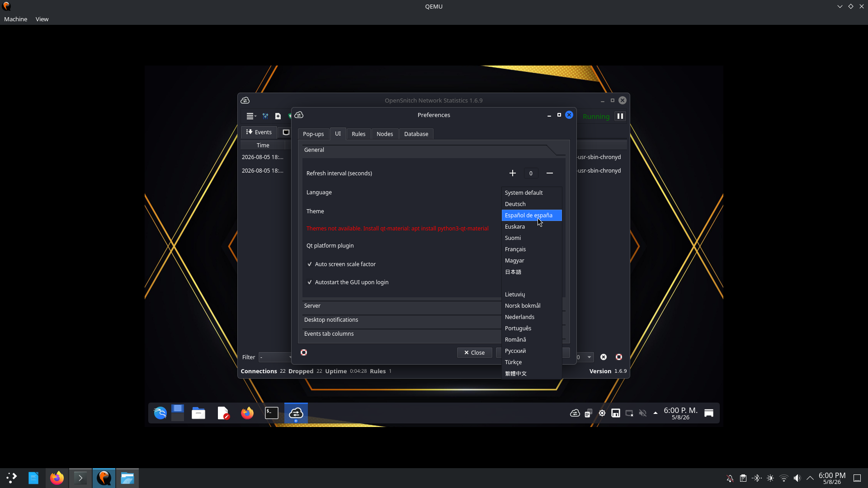
Task: Click the disconnected network tray icon in guest panel
Action: (629, 413)
